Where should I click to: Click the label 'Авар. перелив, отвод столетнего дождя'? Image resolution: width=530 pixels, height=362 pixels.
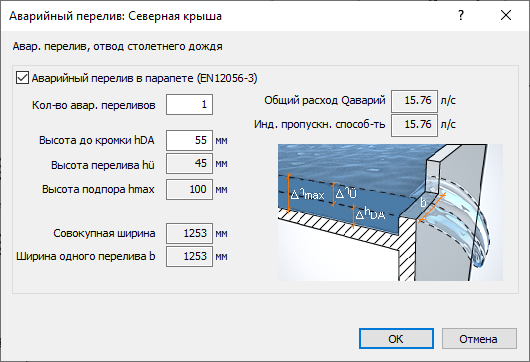[x=118, y=46]
